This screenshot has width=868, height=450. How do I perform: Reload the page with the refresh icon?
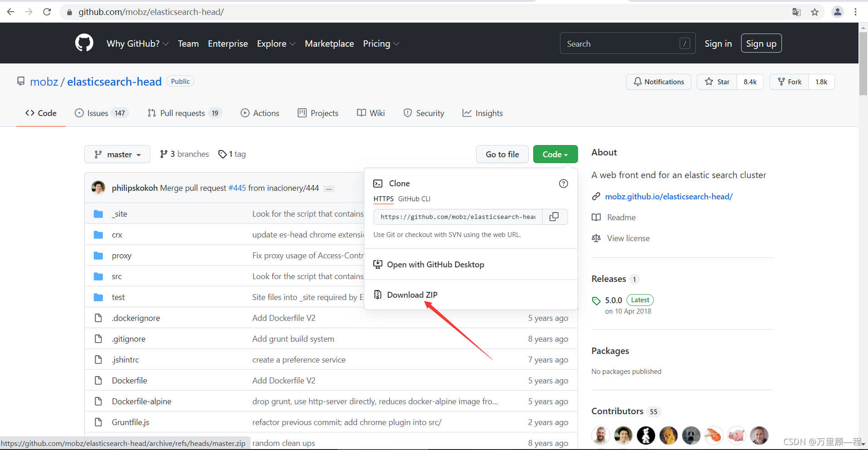point(47,12)
